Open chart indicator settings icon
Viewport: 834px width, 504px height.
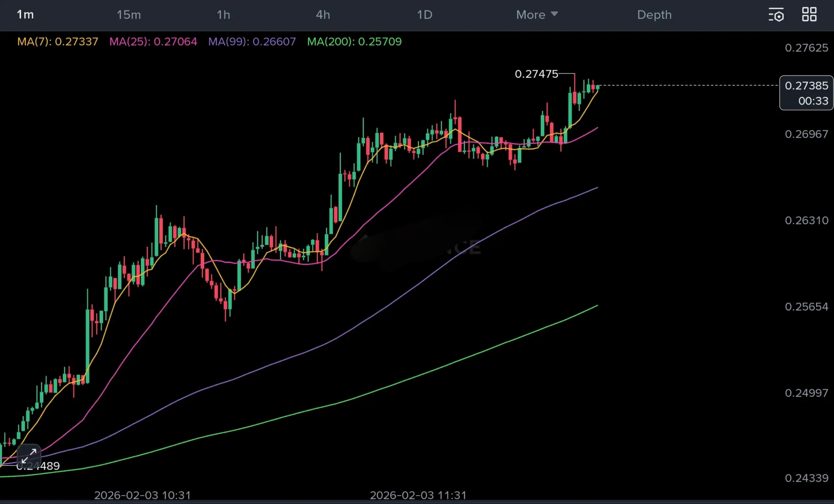[776, 15]
